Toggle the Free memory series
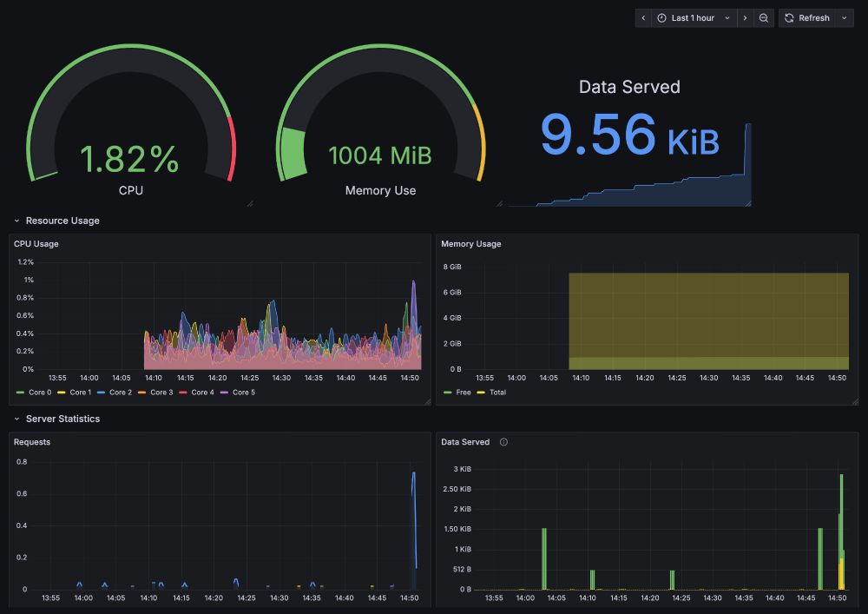The height and width of the screenshot is (614, 868). (457, 392)
